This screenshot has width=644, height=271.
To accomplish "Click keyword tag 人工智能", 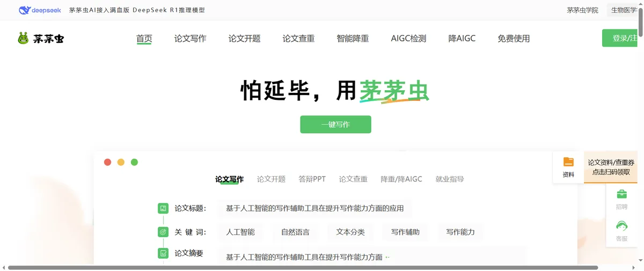I will tap(240, 232).
